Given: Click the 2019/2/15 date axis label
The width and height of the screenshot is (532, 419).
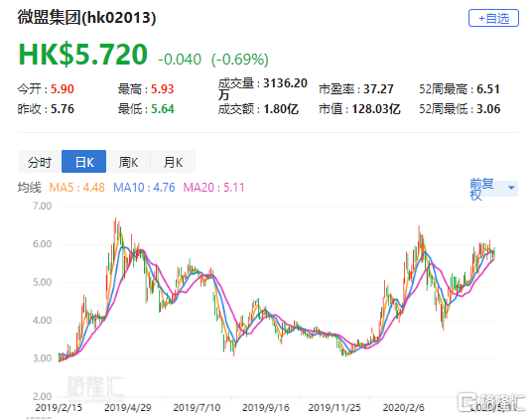Looking at the screenshot, I should pyautogui.click(x=59, y=407).
